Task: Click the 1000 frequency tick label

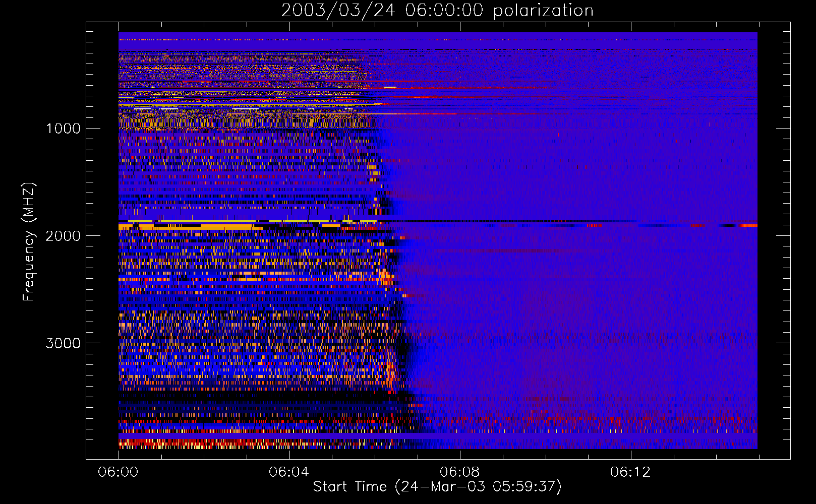Action: click(x=63, y=129)
